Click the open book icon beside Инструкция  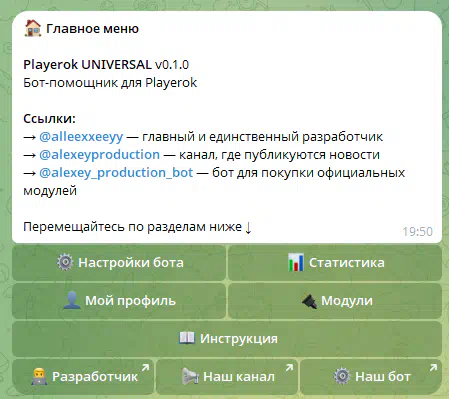187,338
